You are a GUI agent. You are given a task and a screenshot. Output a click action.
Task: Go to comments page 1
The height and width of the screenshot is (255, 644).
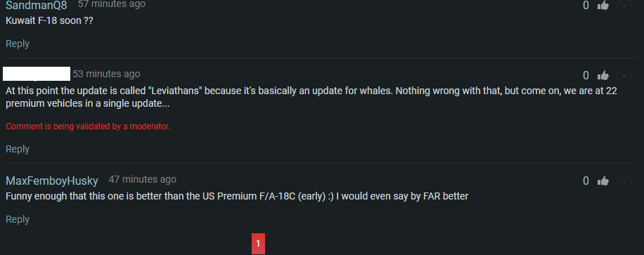tap(258, 244)
